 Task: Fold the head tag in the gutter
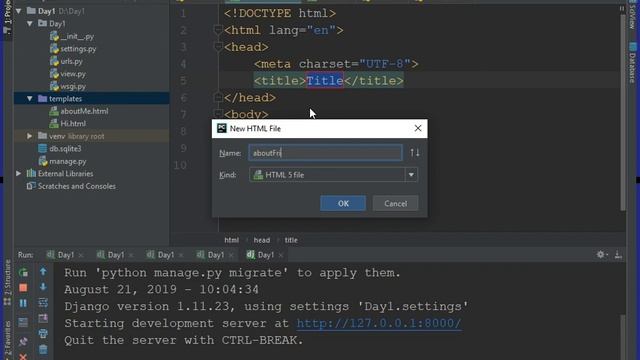pos(218,47)
